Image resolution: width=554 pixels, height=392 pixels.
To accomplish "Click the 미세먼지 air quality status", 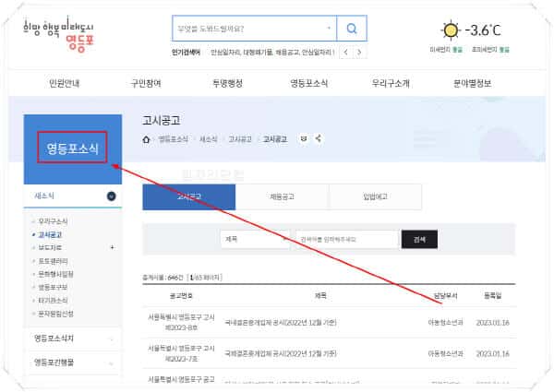I will 446,50.
